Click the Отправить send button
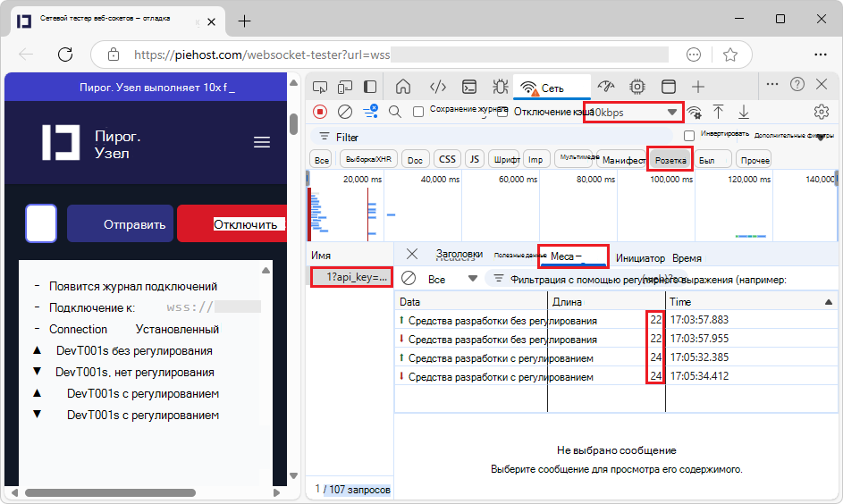This screenshot has width=843, height=504. tap(120, 223)
